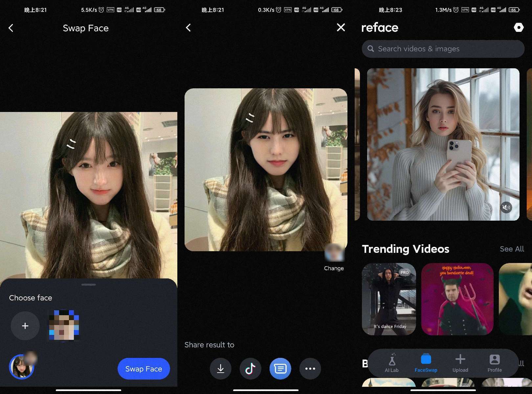532x394 pixels.
Task: Open It's dance Friday video
Action: point(389,299)
